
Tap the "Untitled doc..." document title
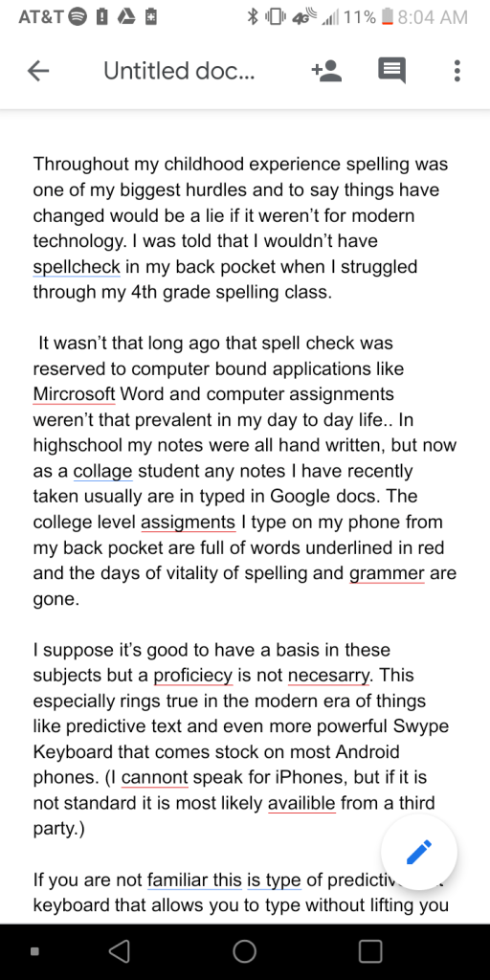179,71
